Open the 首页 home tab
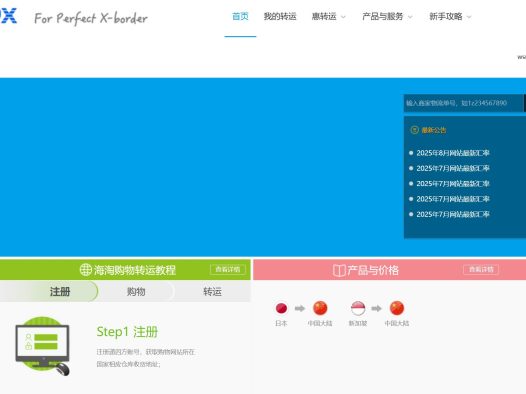 click(x=240, y=16)
